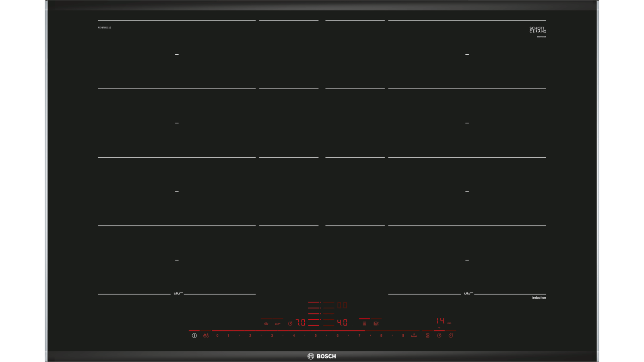Select the rear zone showing 0.0

coord(342,305)
